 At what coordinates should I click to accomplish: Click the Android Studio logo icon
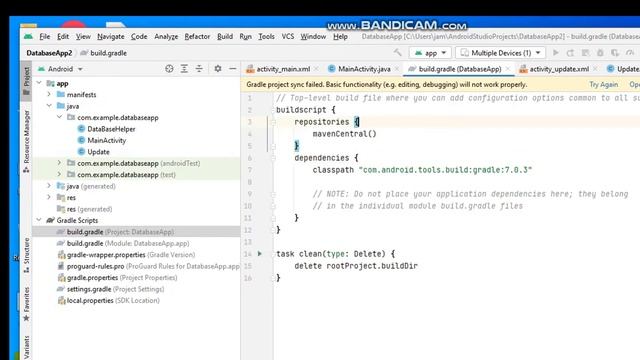coord(28,37)
